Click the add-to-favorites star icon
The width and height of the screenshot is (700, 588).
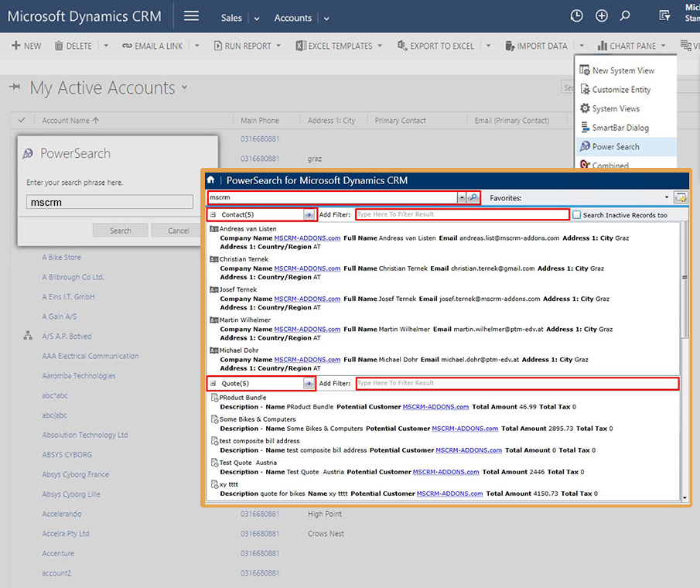(681, 197)
